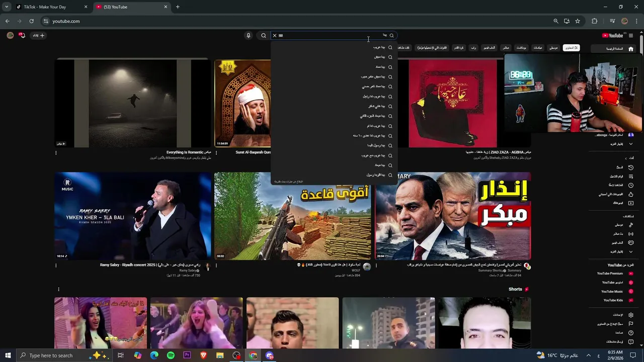The image size is (644, 362).
Task: Open Settings gear in the sidebar
Action: pyautogui.click(x=631, y=315)
